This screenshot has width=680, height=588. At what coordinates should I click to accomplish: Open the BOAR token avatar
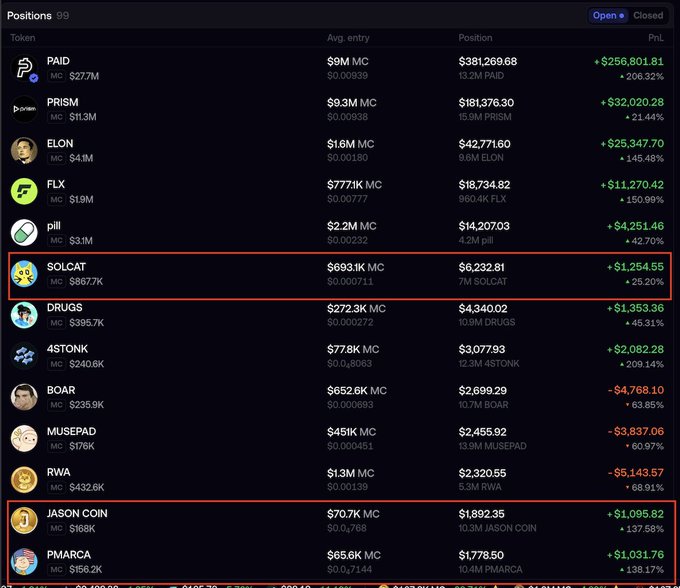pos(24,397)
